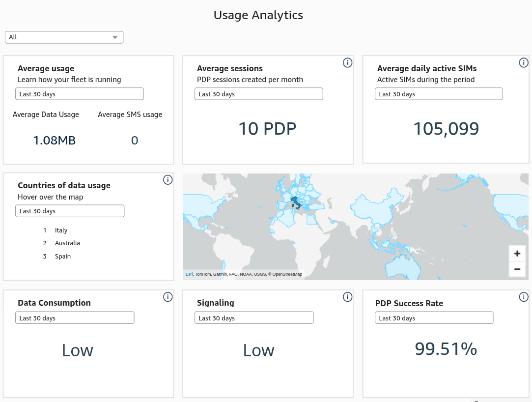This screenshot has width=532, height=402.
Task: Click the Average SMS usage label
Action: point(130,115)
